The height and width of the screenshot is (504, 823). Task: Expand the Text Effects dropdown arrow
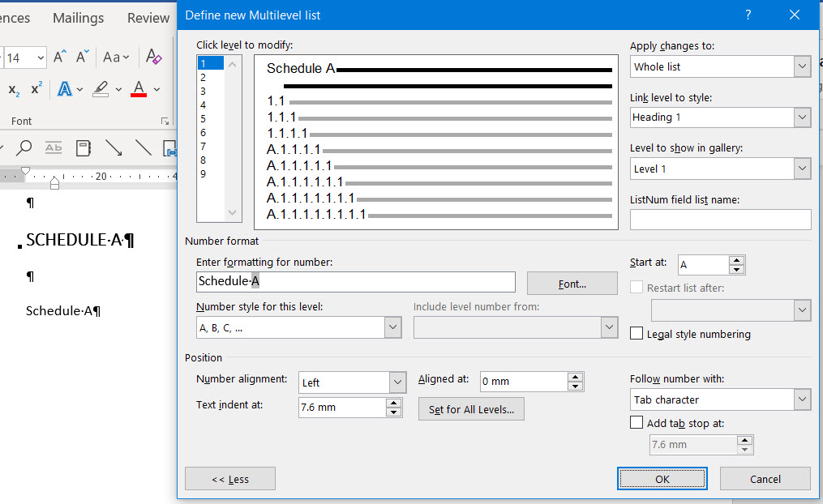[x=79, y=90]
